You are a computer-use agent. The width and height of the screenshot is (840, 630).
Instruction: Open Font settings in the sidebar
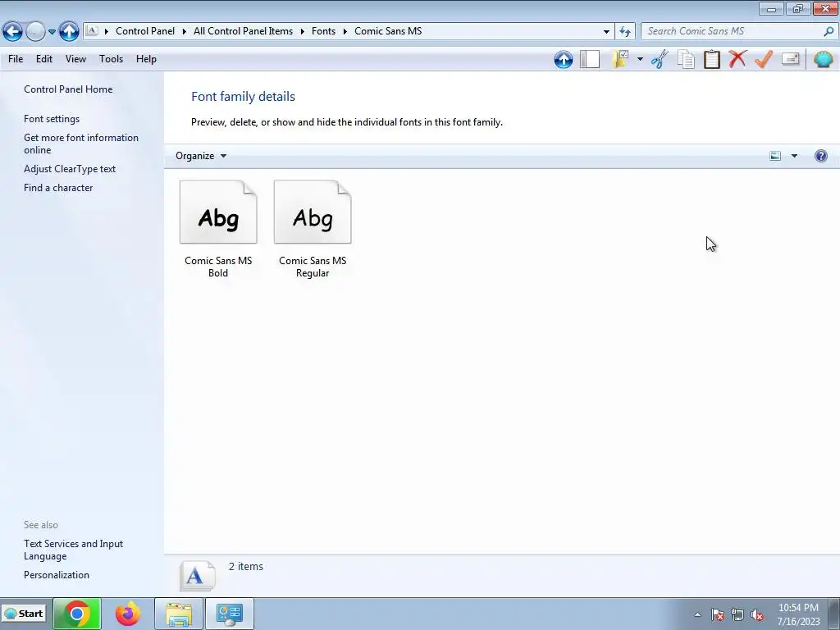(52, 119)
